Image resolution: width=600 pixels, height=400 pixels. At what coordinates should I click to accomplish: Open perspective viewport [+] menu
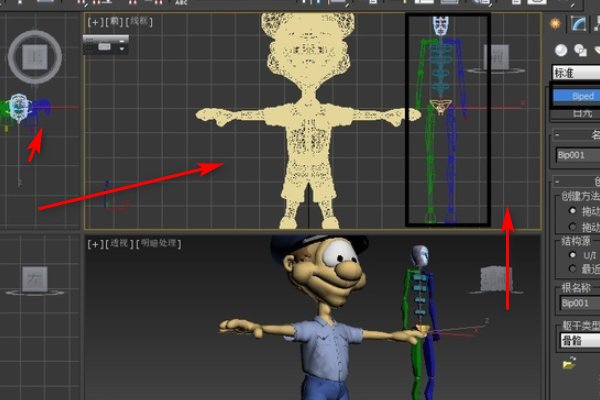(x=95, y=244)
